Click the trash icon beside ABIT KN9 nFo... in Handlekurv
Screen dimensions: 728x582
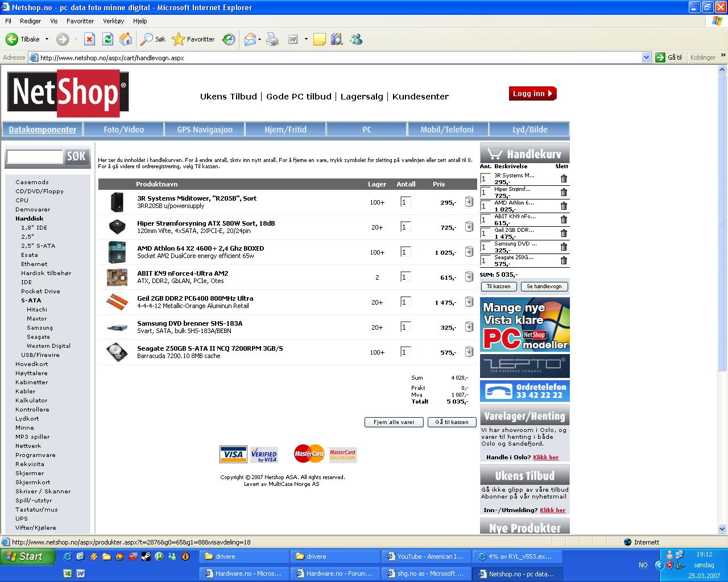click(564, 219)
